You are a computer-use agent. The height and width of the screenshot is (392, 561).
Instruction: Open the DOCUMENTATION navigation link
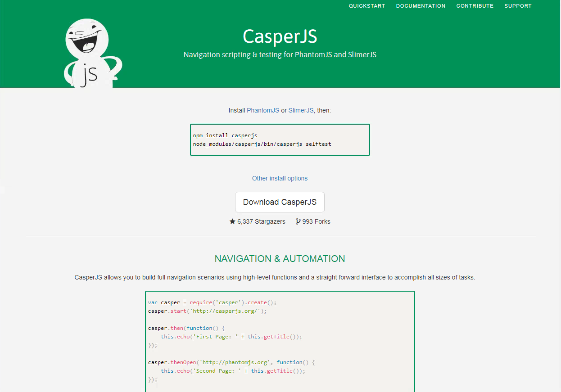tap(421, 6)
